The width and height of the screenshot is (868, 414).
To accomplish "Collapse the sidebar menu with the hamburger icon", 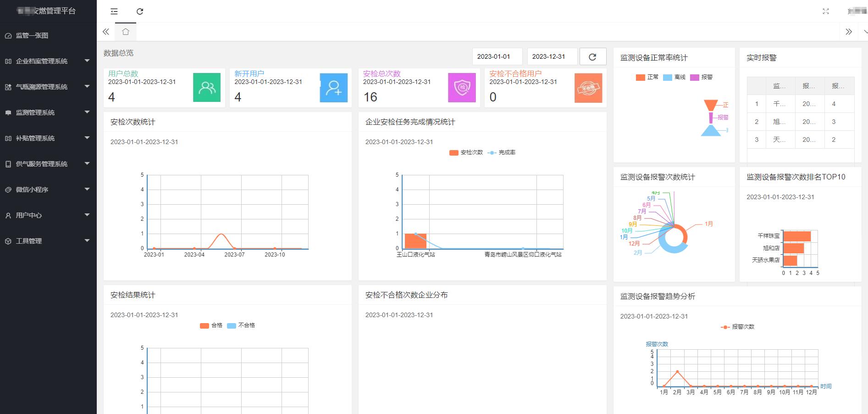I will pos(114,11).
